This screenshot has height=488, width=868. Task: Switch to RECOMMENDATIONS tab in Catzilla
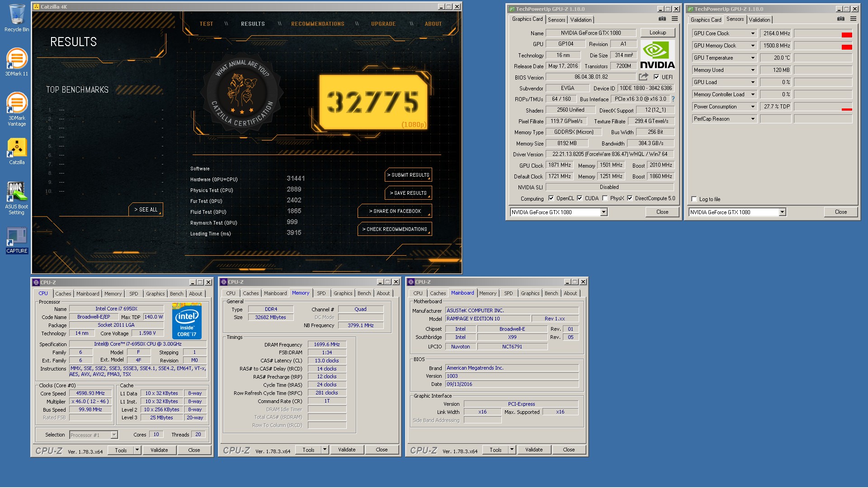pyautogui.click(x=318, y=24)
